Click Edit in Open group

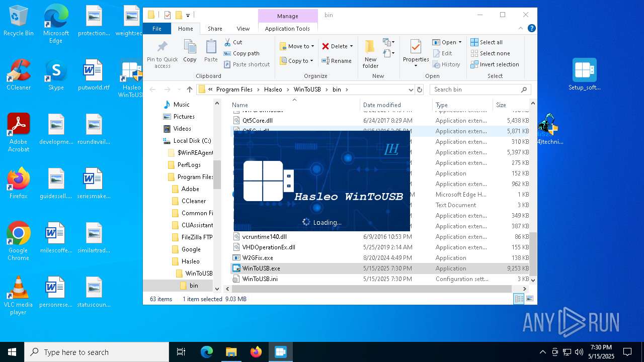point(442,53)
